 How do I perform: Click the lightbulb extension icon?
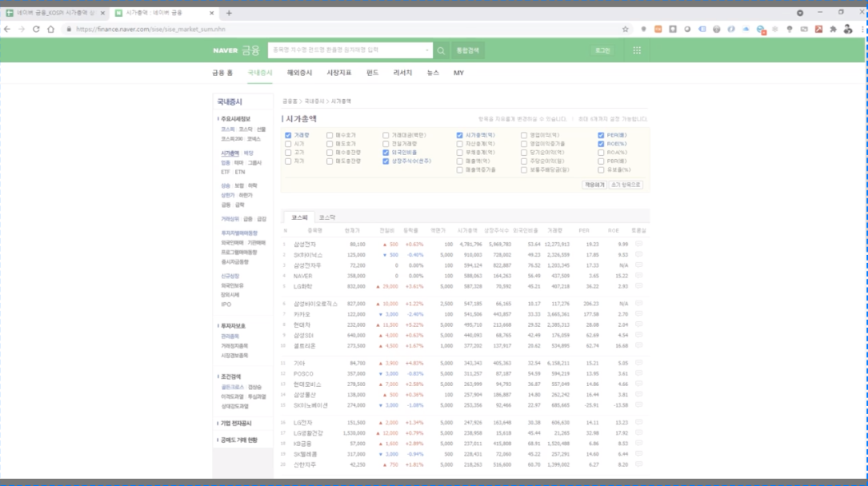790,30
